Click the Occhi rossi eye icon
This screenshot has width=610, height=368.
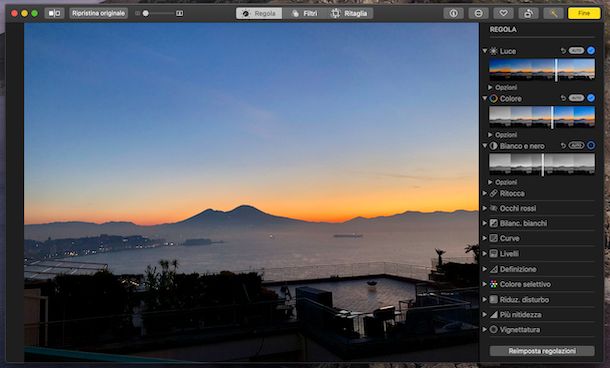point(494,208)
